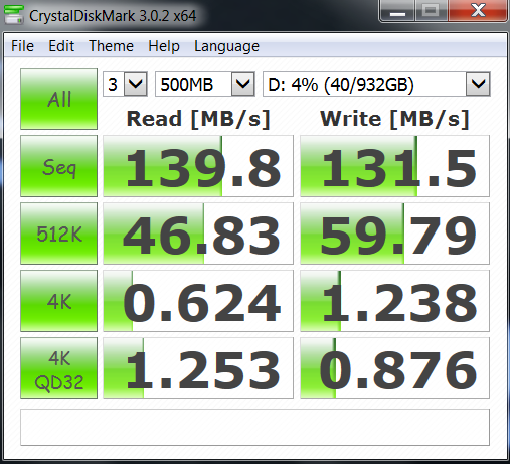The image size is (510, 464).
Task: Open the Theme menu
Action: [x=111, y=46]
